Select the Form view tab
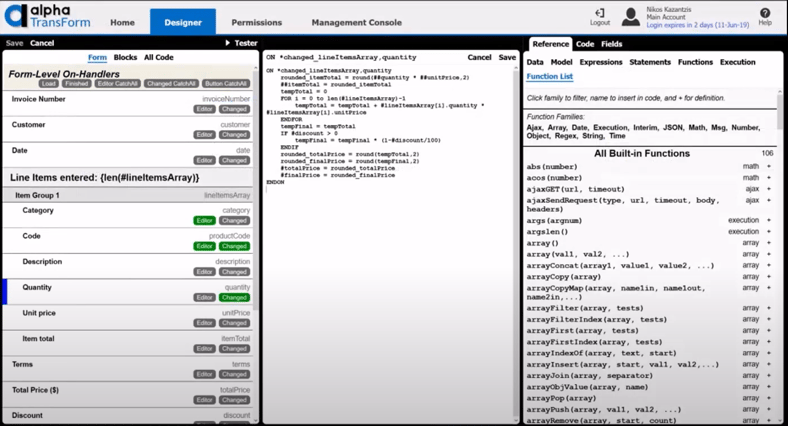 [97, 57]
